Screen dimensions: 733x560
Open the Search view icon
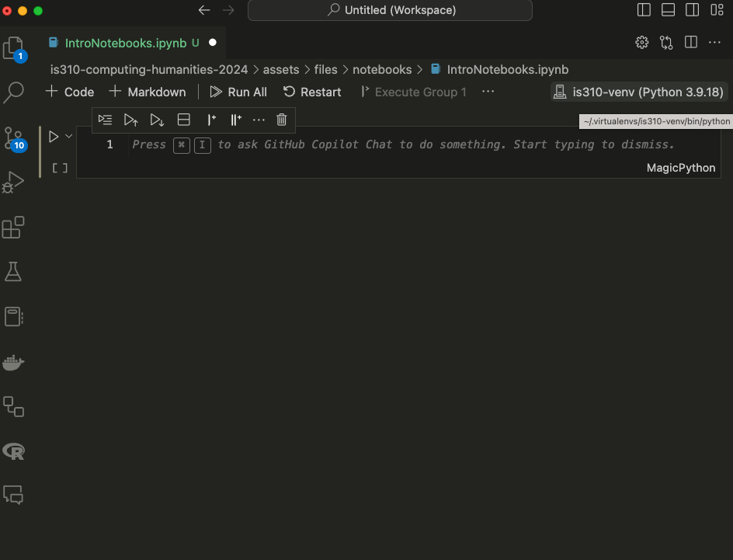[x=13, y=93]
